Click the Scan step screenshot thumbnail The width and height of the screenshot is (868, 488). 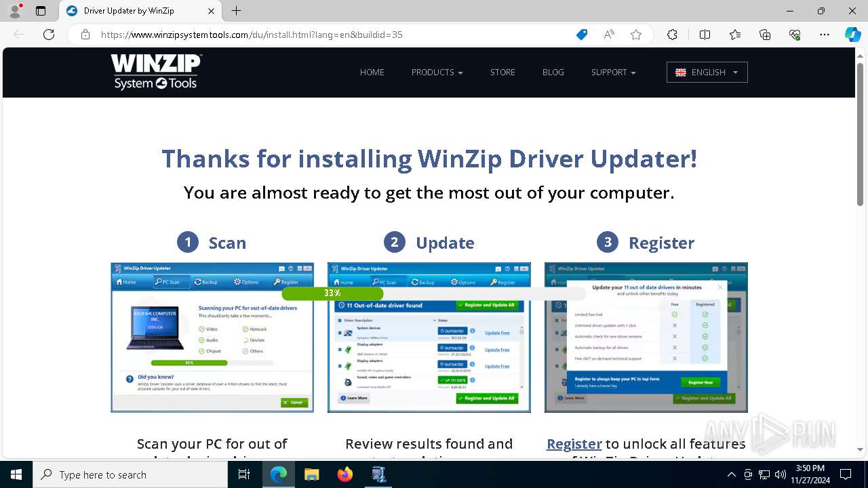pos(212,338)
